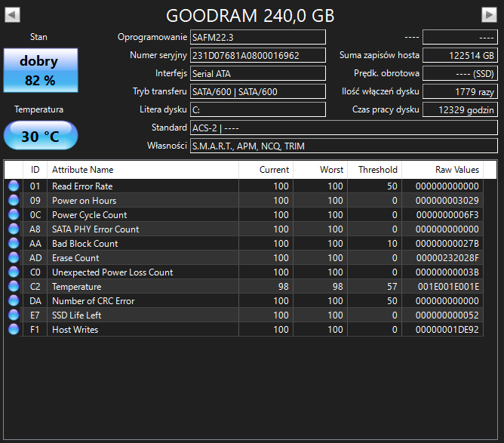Click the status orb for Erase Count

[14, 257]
